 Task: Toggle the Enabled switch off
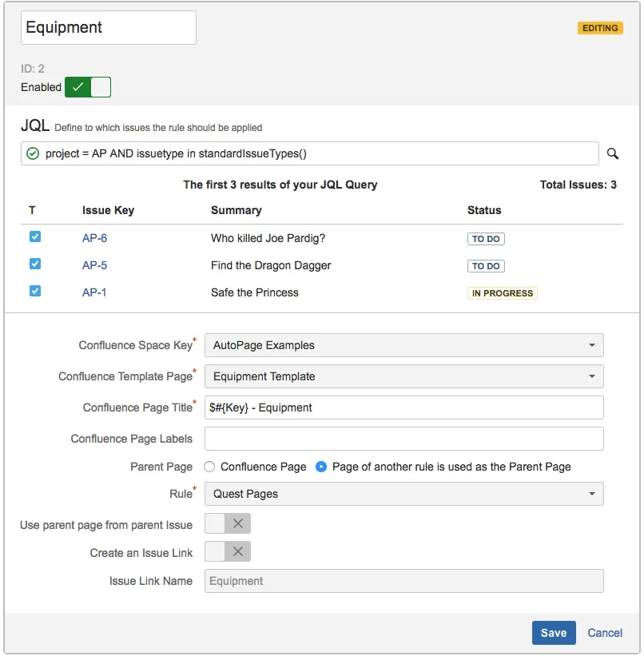(x=88, y=87)
